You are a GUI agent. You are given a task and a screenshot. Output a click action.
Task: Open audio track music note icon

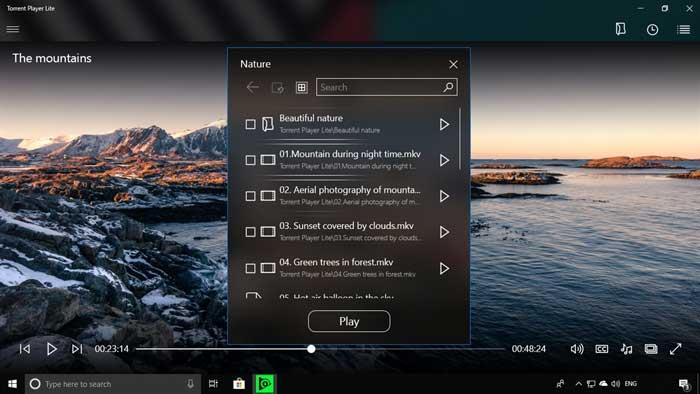coord(626,349)
